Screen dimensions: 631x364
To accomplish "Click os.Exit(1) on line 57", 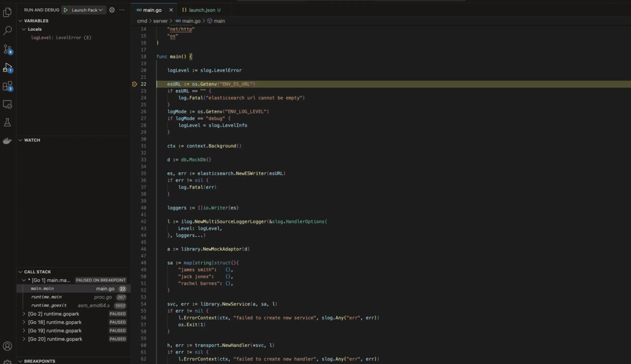I will pyautogui.click(x=192, y=325).
